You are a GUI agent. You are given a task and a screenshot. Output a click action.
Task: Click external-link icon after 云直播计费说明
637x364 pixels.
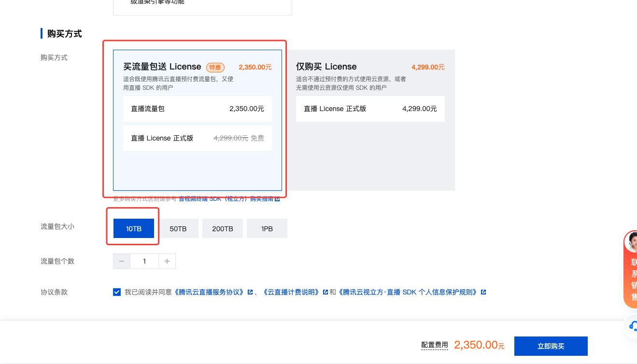coord(326,292)
